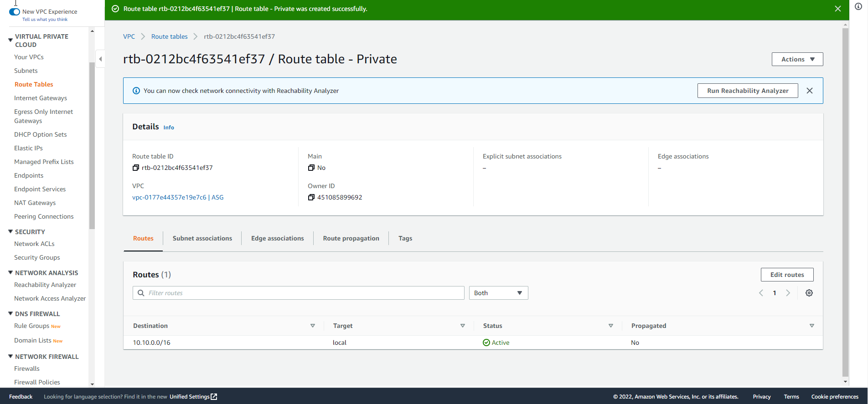Switch to the Subnet associations tab
Image resolution: width=868 pixels, height=404 pixels.
tap(202, 238)
